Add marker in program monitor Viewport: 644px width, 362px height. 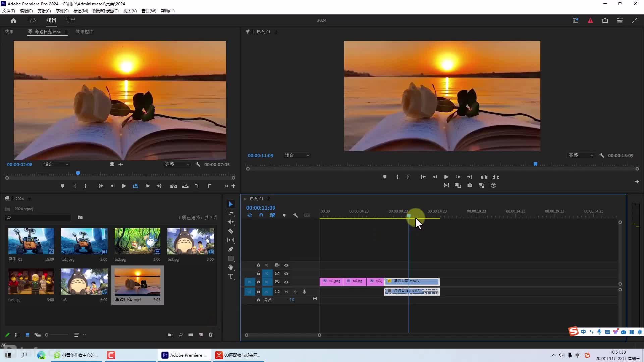click(385, 177)
